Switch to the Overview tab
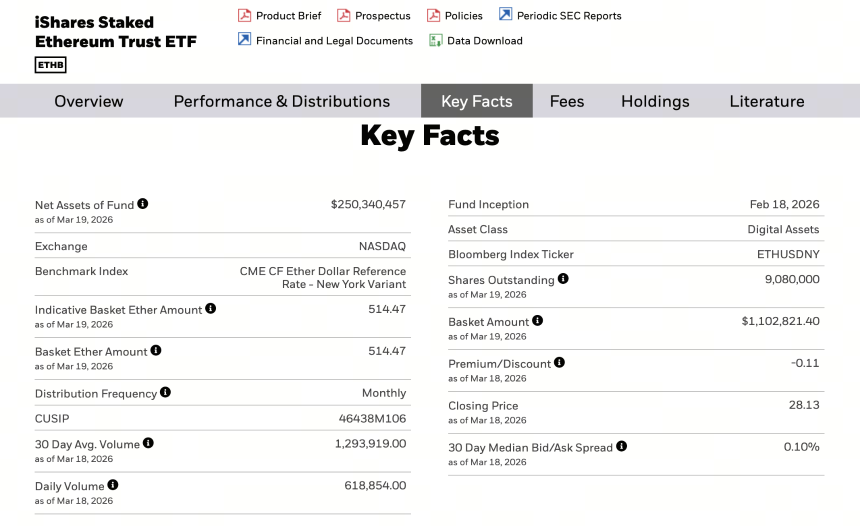This screenshot has height=526, width=860. [89, 101]
